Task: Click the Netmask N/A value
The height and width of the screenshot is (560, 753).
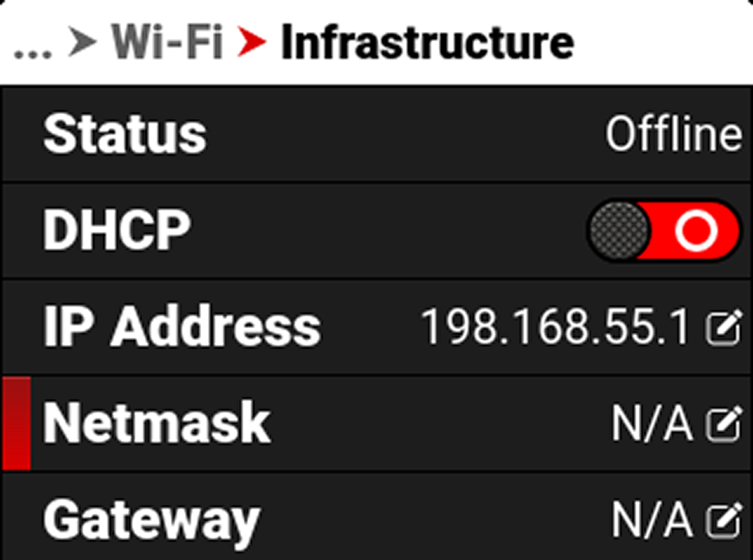Action: point(652,425)
